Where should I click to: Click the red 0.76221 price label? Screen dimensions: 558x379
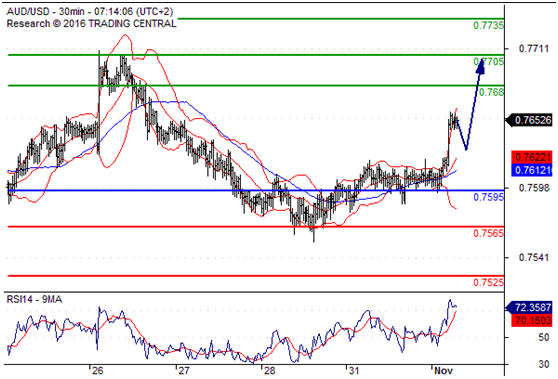532,157
